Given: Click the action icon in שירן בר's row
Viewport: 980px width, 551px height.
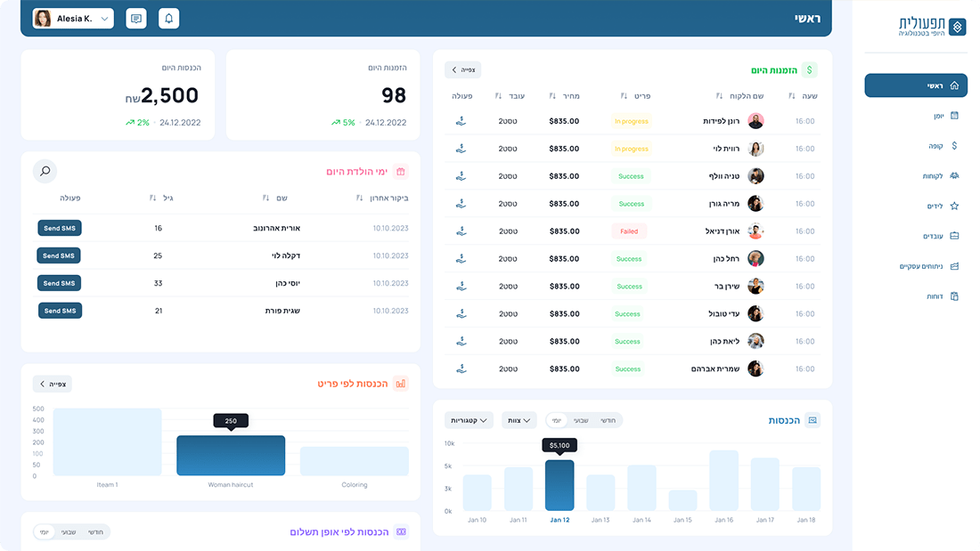Looking at the screenshot, I should point(461,286).
